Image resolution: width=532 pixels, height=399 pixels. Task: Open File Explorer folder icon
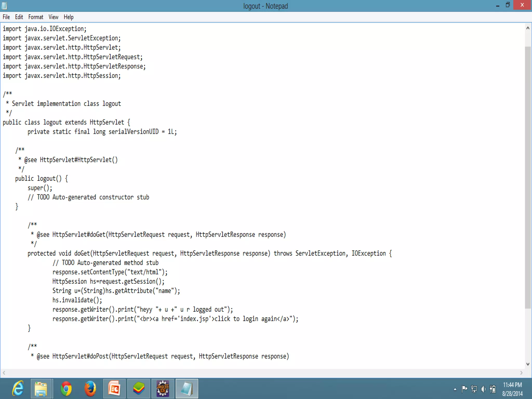point(41,389)
